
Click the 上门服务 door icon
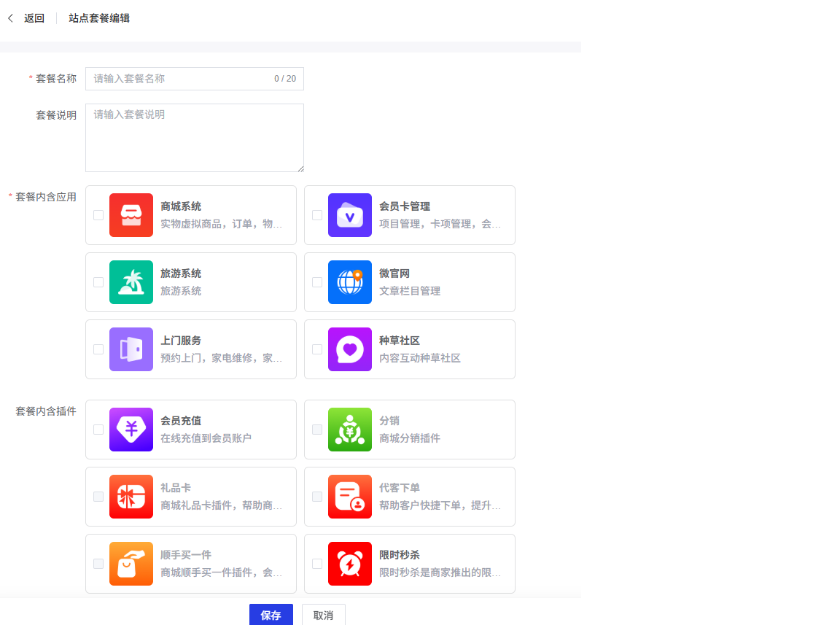pyautogui.click(x=131, y=349)
